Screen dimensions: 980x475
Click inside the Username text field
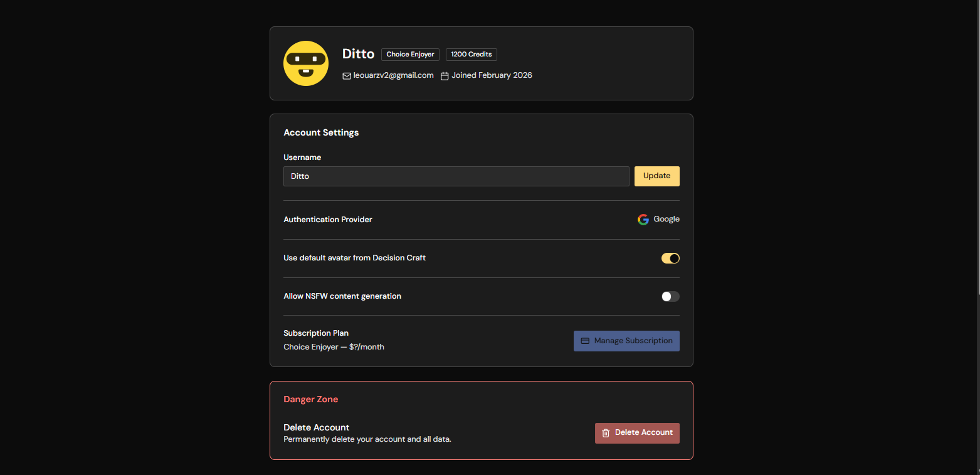456,176
